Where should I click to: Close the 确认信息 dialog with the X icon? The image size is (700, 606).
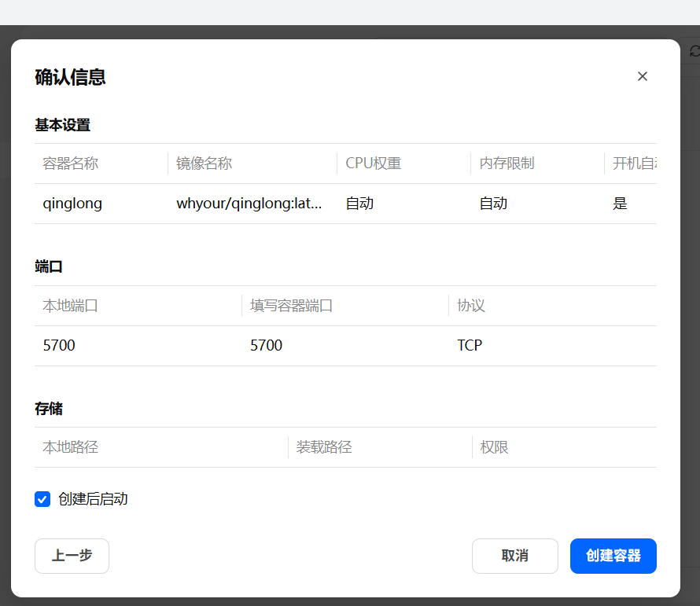pos(643,76)
